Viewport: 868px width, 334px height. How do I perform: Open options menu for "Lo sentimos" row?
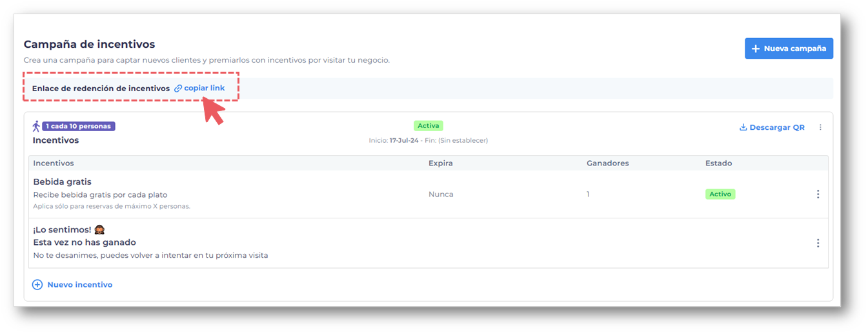click(x=818, y=243)
